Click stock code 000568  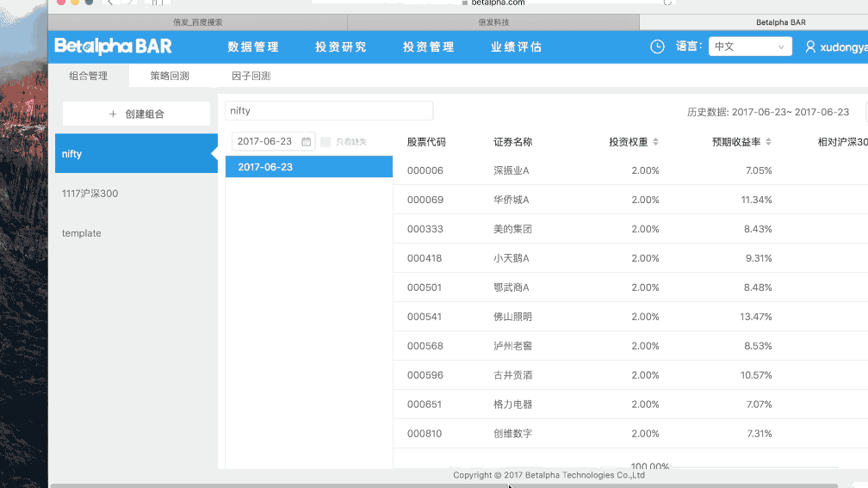pos(425,346)
